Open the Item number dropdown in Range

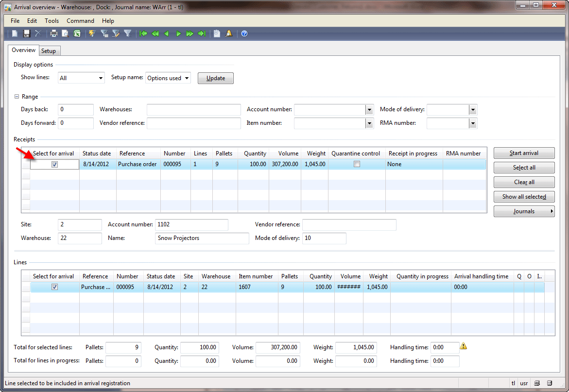coord(369,123)
